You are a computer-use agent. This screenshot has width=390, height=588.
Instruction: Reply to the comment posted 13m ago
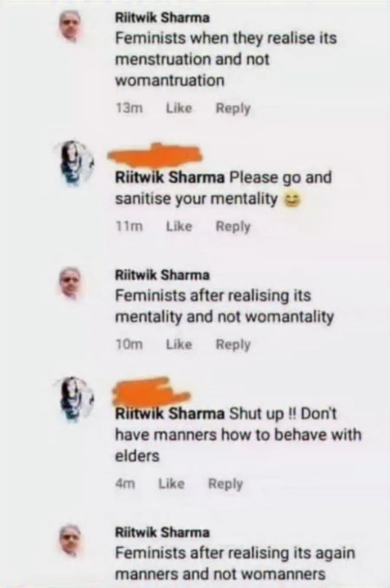pyautogui.click(x=233, y=108)
